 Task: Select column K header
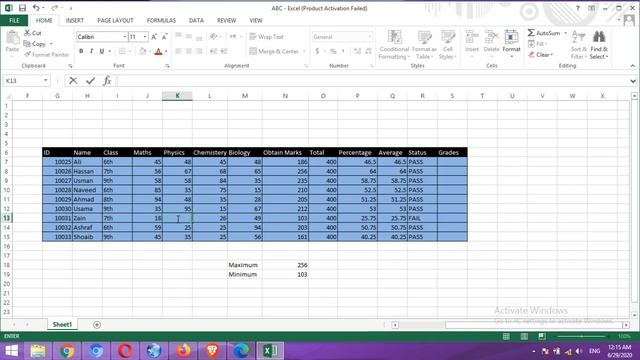[x=177, y=96]
